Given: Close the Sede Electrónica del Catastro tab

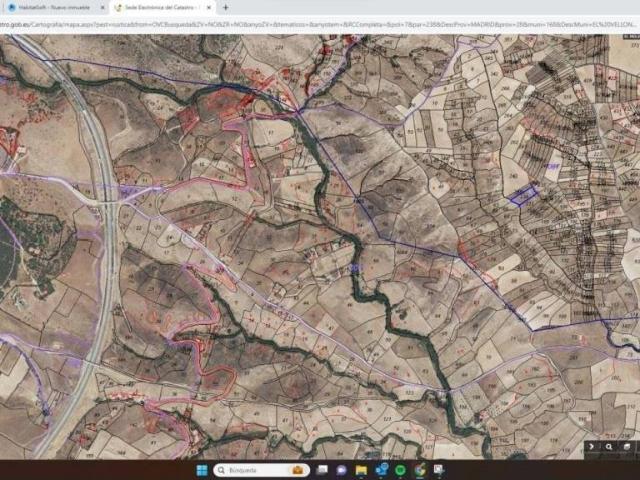Looking at the screenshot, I should click(x=211, y=7).
